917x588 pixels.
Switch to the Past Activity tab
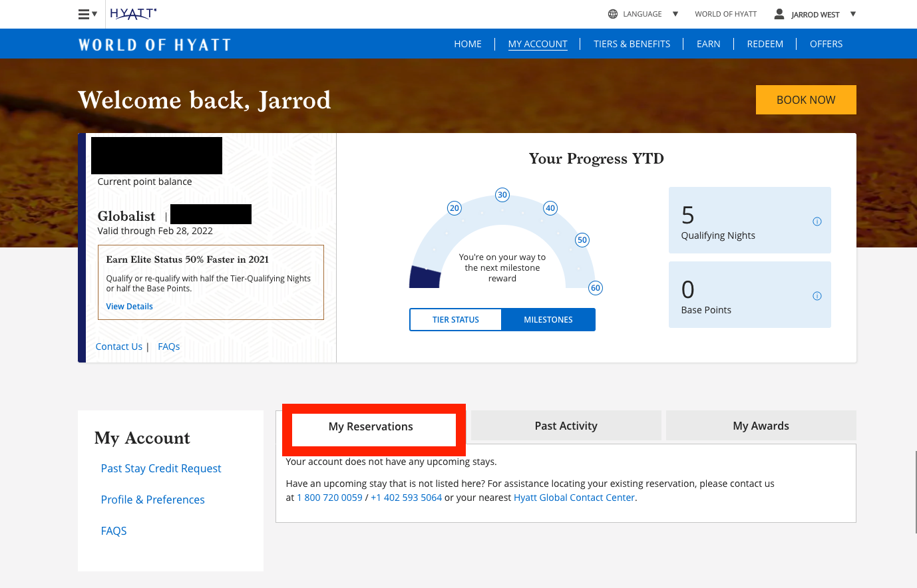566,426
